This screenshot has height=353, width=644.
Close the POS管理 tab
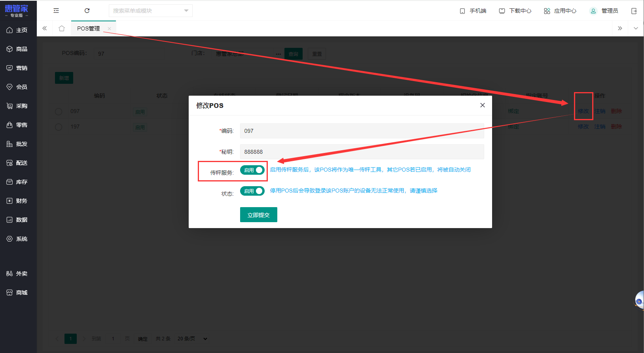[x=109, y=28]
